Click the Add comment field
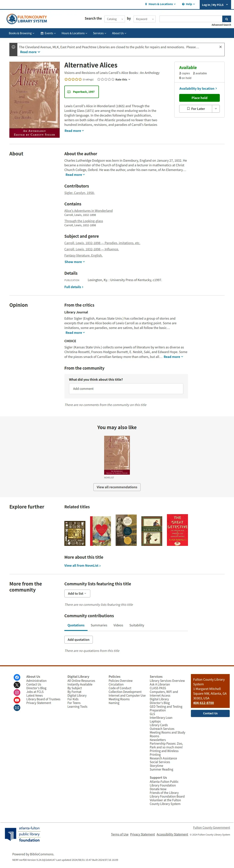 coord(126,389)
